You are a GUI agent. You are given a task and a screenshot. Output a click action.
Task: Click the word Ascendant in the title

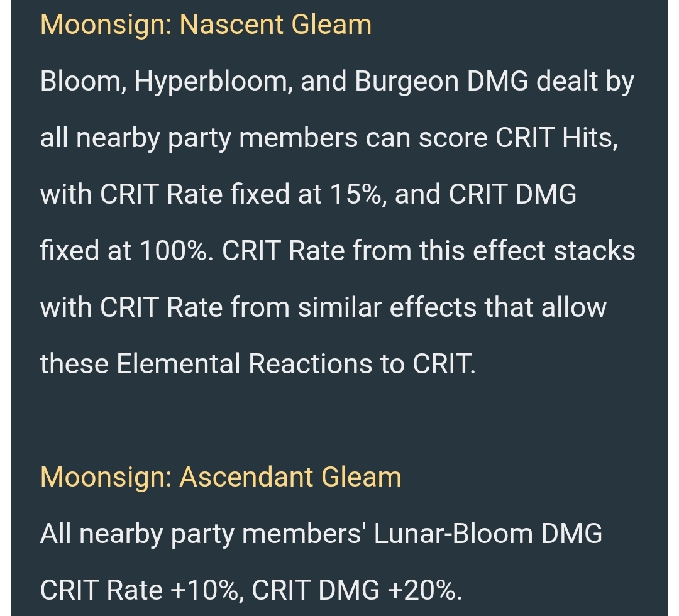coord(246,478)
